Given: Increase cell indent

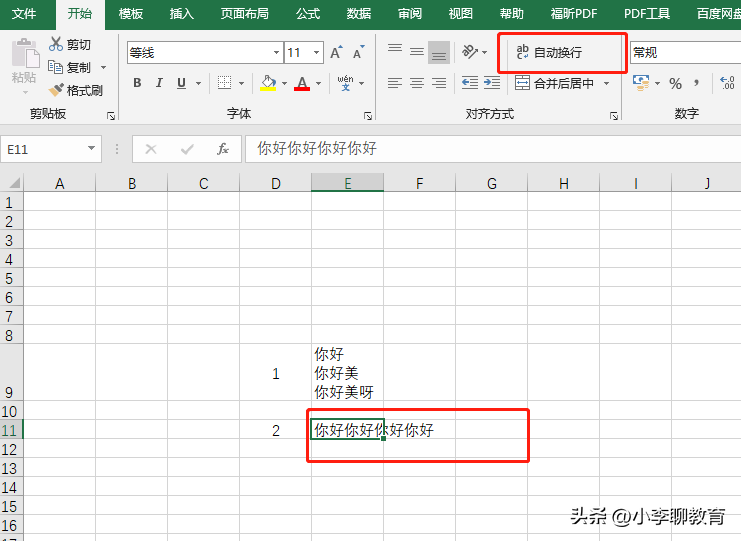Looking at the screenshot, I should 492,83.
